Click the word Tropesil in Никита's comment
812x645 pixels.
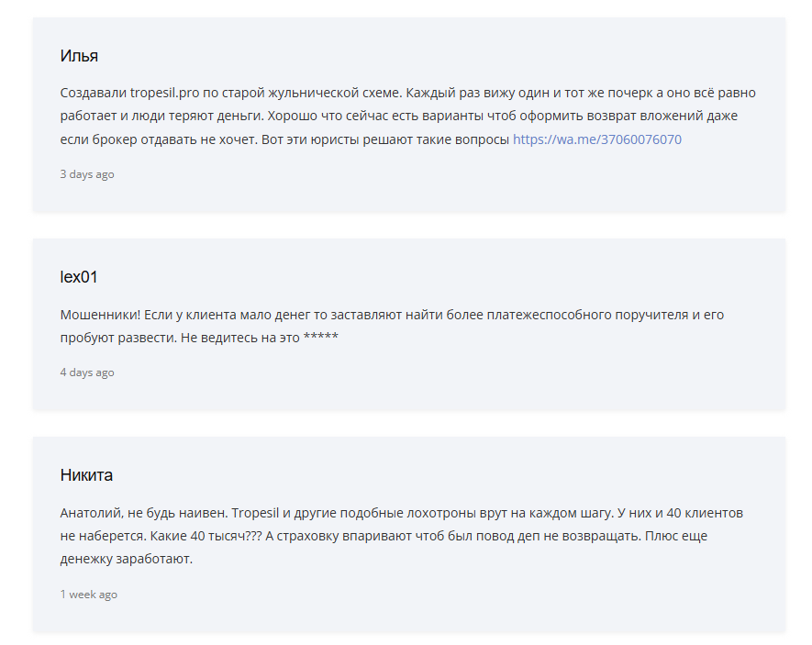255,513
